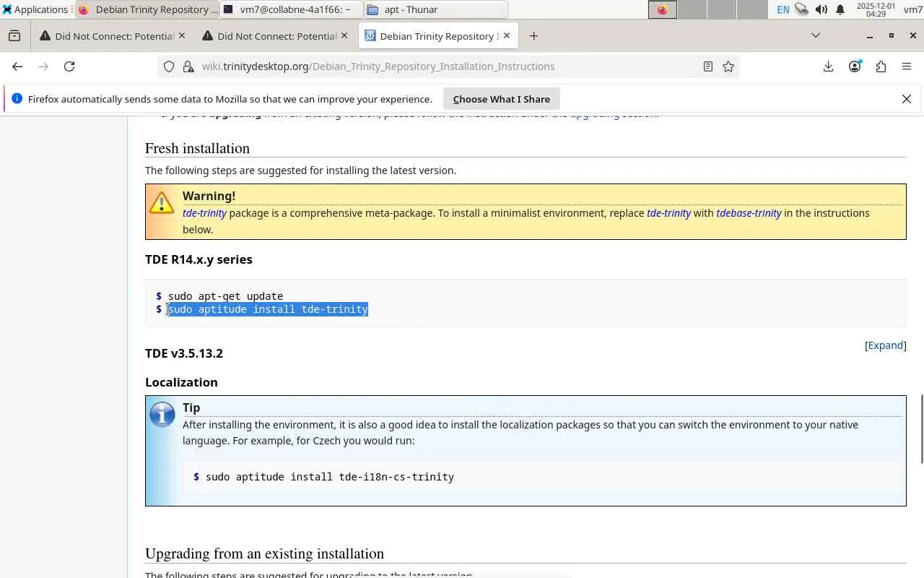This screenshot has width=924, height=578.
Task: Open the Firefox hamburger application menu
Action: pos(907,66)
